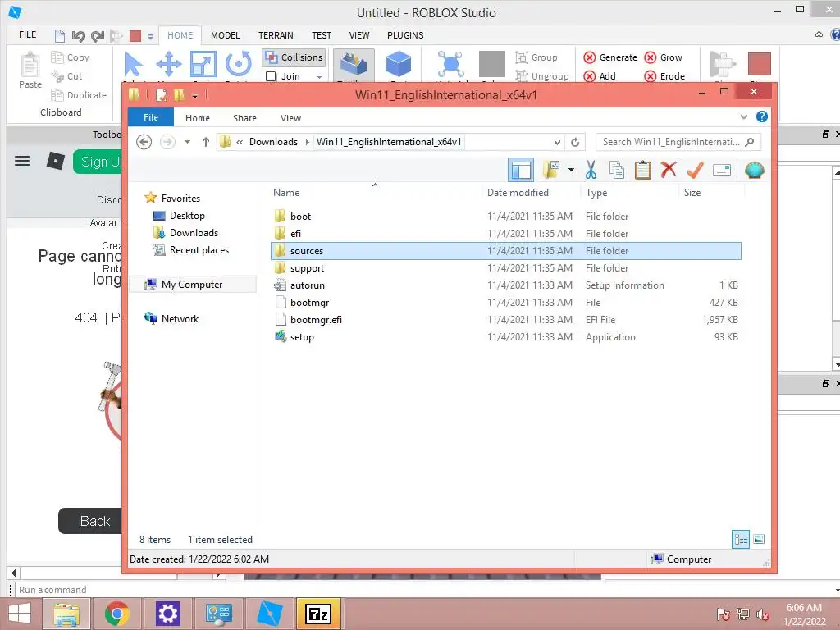Toggle the navigation pane layout button

tap(521, 171)
